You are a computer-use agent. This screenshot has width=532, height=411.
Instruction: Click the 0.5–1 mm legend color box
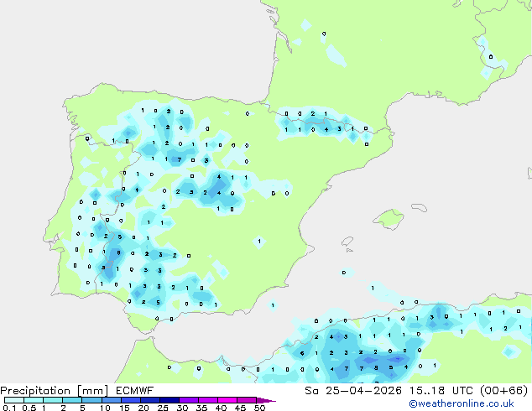[34, 400]
